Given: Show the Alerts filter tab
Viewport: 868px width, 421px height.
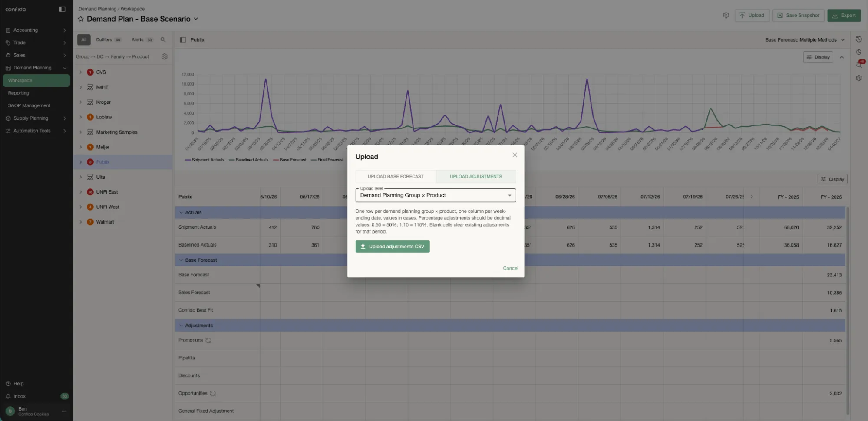Looking at the screenshot, I should [142, 40].
